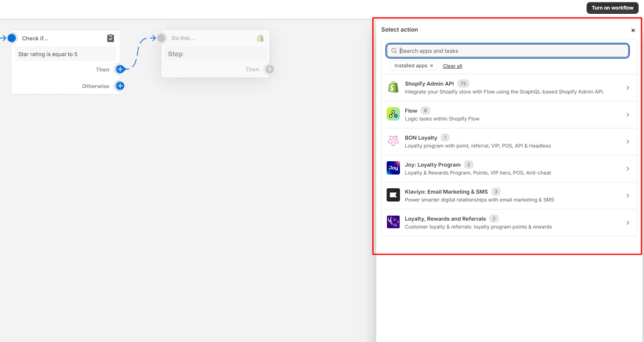
Task: Click the clipboard icon on Check if card
Action: tap(111, 38)
